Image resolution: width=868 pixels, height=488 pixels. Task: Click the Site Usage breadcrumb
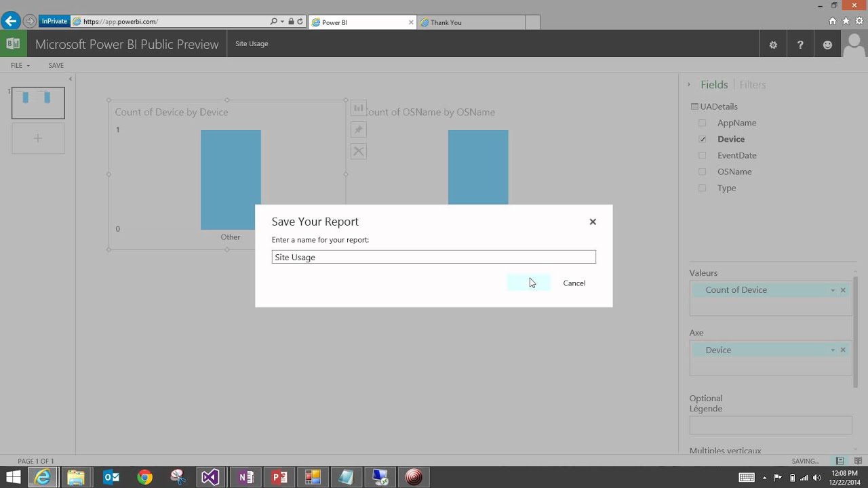[x=252, y=43]
